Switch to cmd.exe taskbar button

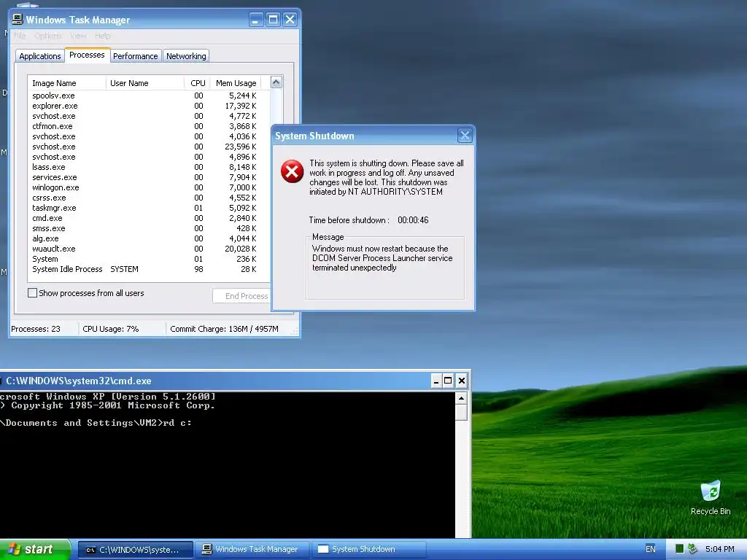coord(135,550)
